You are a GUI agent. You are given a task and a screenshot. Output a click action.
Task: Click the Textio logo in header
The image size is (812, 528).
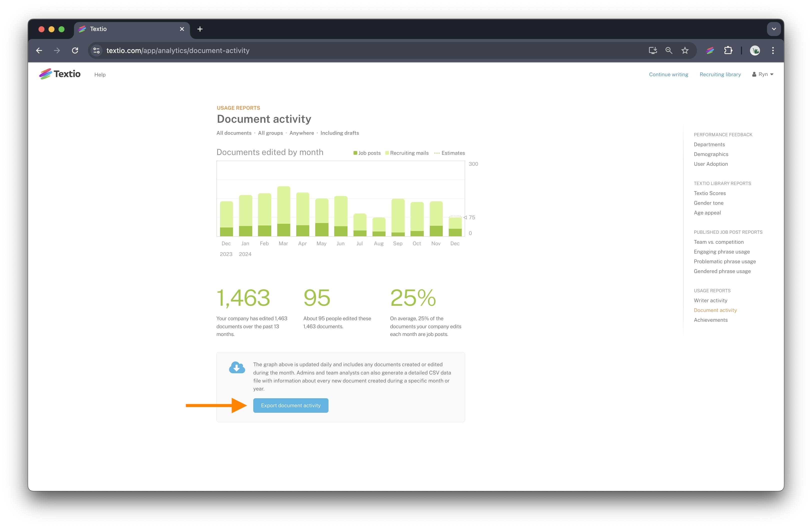60,74
